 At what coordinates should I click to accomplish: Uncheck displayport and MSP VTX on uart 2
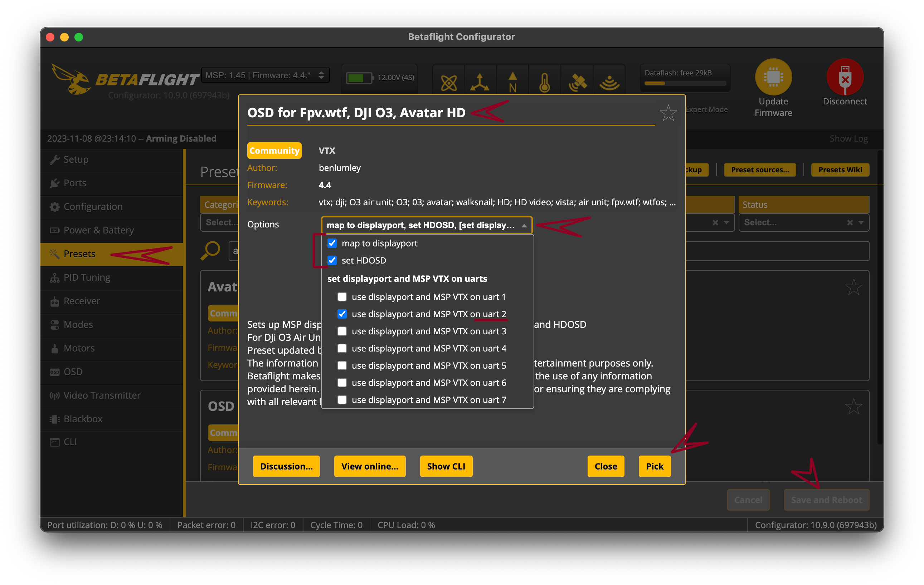pos(342,314)
